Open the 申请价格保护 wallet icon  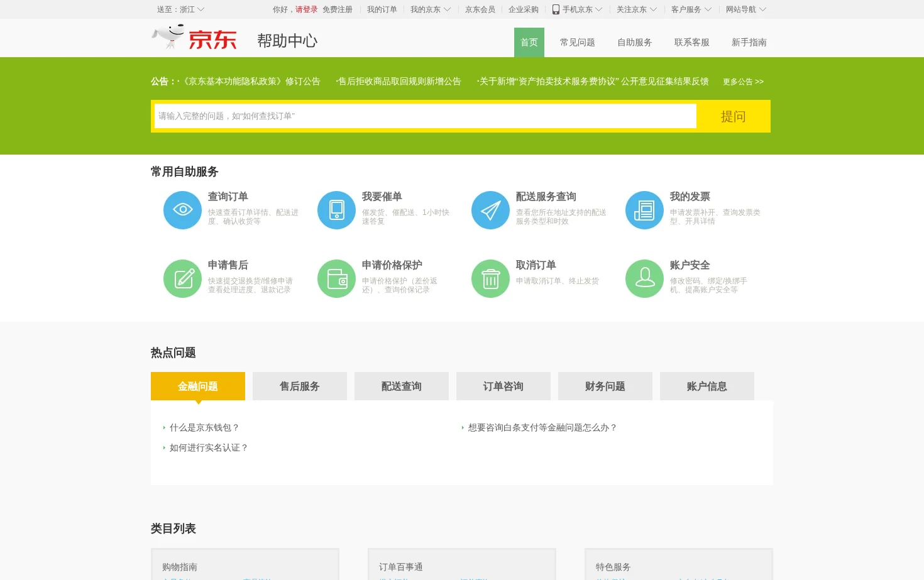(336, 278)
